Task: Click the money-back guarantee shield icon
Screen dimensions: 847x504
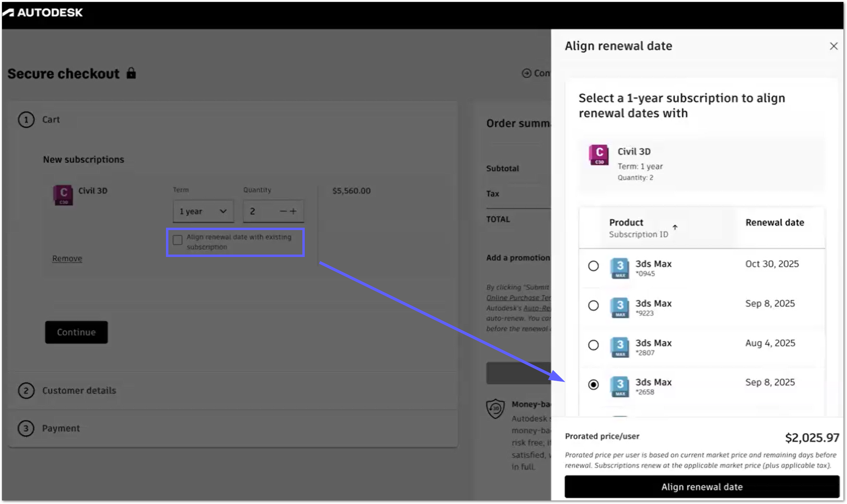Action: (495, 408)
